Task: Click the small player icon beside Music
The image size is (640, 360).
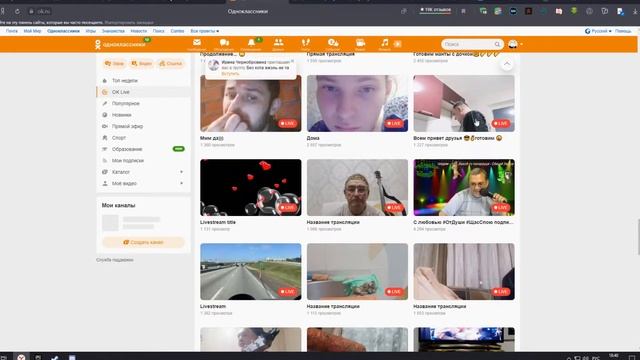Action: [x=398, y=44]
